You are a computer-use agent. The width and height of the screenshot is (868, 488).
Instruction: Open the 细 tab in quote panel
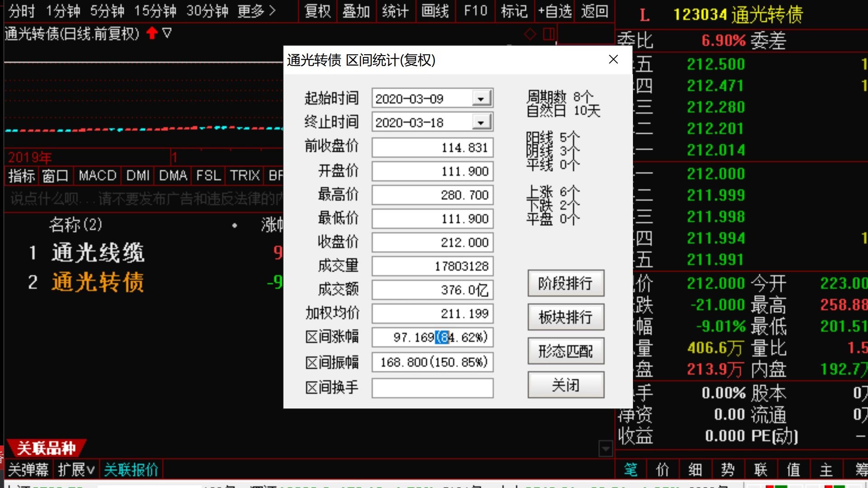click(x=695, y=470)
